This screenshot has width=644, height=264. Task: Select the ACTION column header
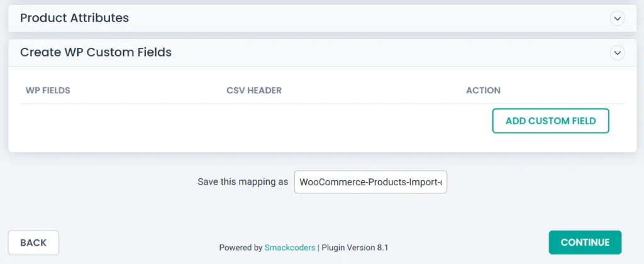click(x=483, y=90)
